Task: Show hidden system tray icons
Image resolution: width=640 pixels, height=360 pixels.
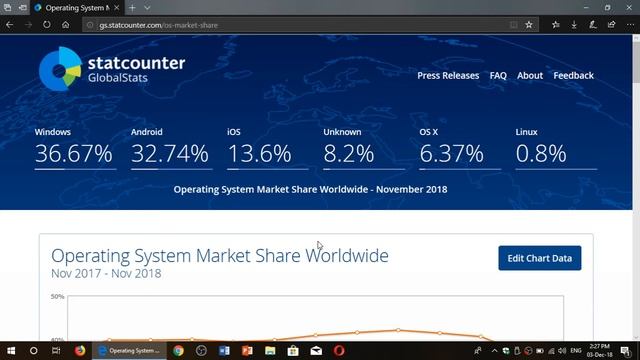Action: [x=494, y=351]
